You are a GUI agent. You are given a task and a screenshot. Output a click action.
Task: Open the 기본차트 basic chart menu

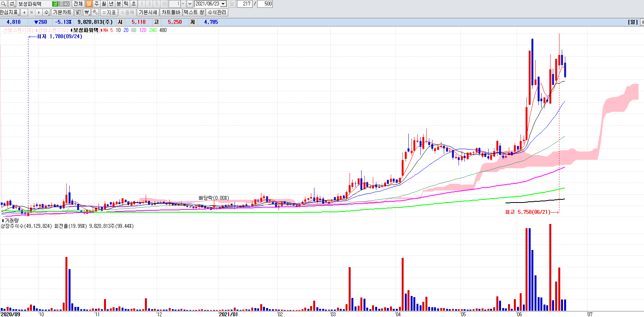[x=62, y=12]
